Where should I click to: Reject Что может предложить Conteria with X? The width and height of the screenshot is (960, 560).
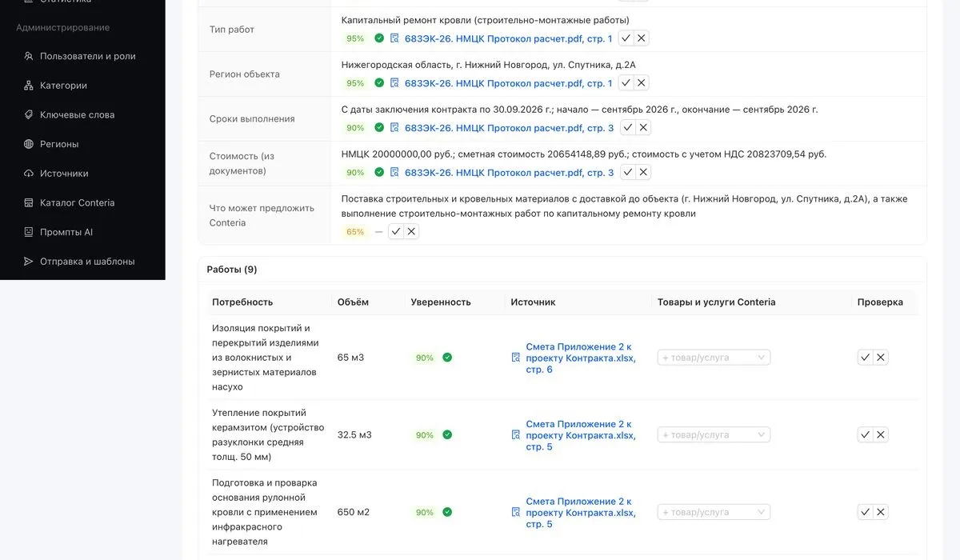click(411, 232)
